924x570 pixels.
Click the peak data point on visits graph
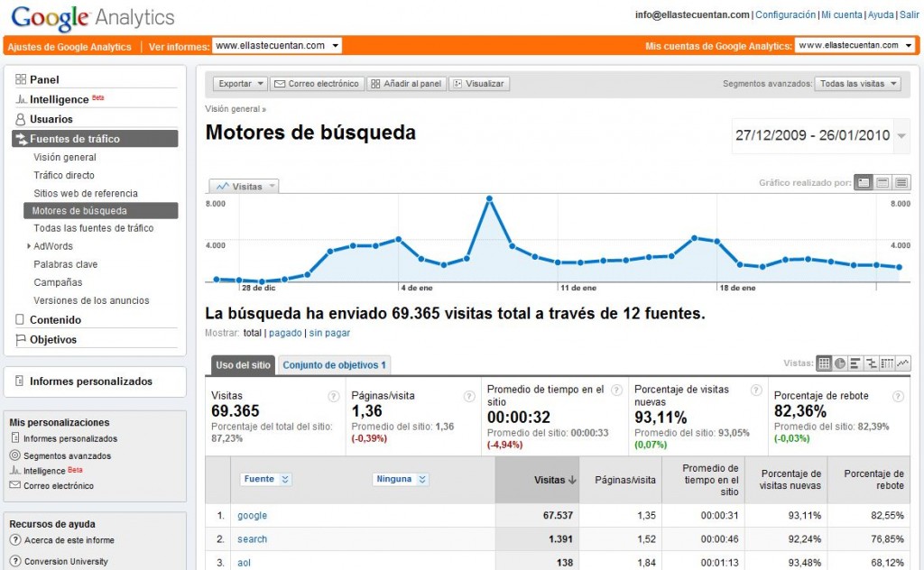click(x=489, y=199)
